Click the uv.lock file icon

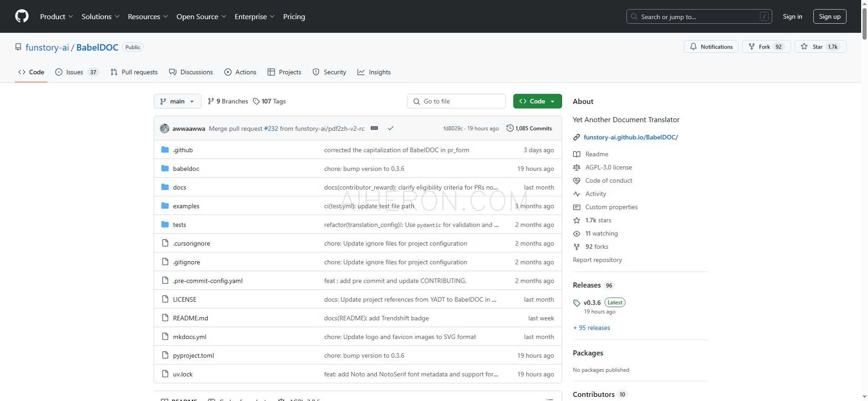click(165, 374)
